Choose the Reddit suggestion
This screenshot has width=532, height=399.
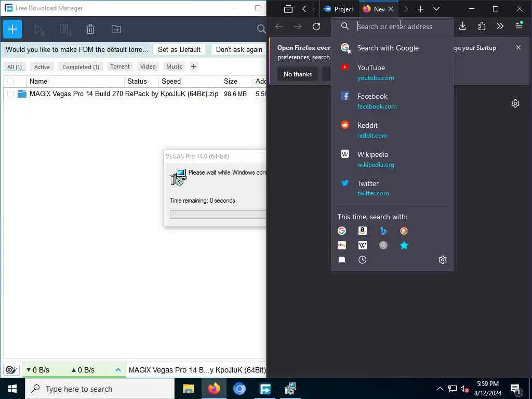pyautogui.click(x=392, y=130)
